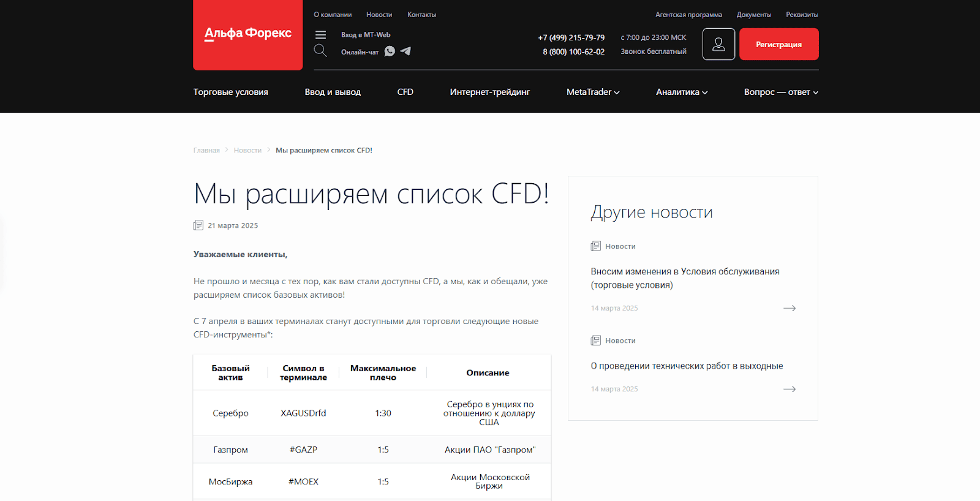The width and height of the screenshot is (980, 501).
Task: Click the #MOEX symbol cell
Action: tap(303, 481)
